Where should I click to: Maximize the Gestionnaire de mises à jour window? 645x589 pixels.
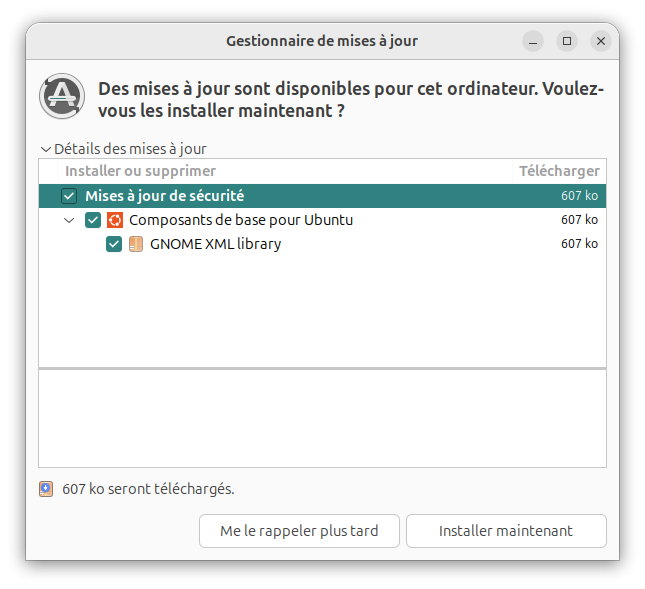click(567, 41)
